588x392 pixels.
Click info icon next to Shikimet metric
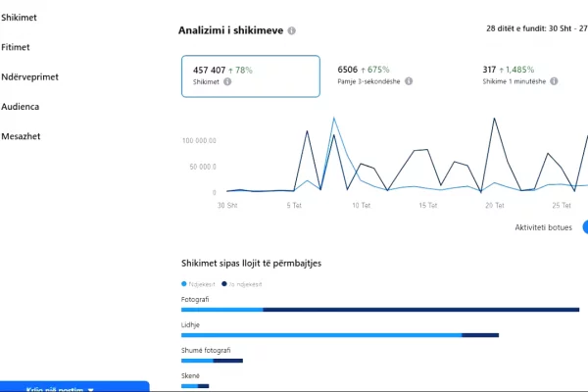tap(227, 82)
